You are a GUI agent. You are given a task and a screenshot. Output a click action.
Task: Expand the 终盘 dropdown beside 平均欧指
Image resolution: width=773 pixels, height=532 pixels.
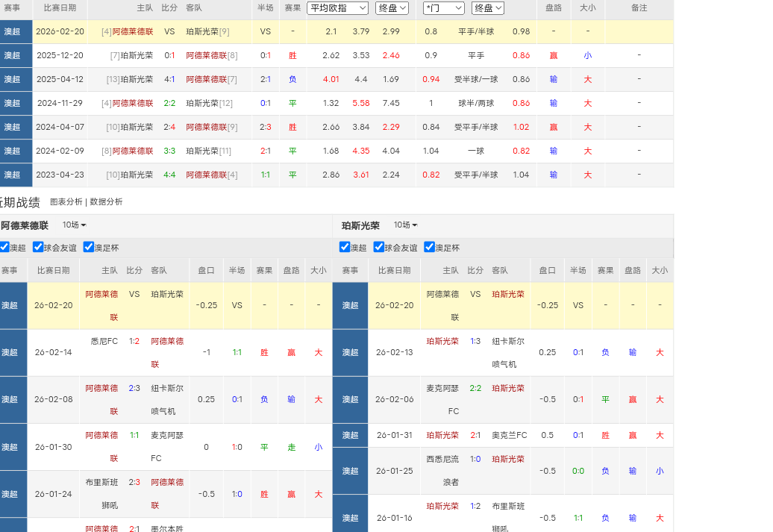392,8
